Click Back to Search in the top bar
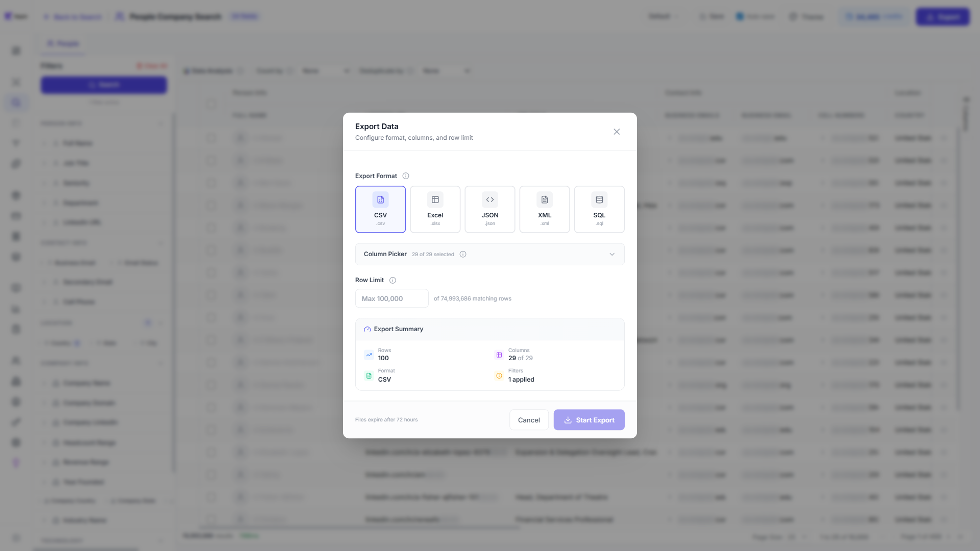Image resolution: width=980 pixels, height=551 pixels. click(72, 16)
